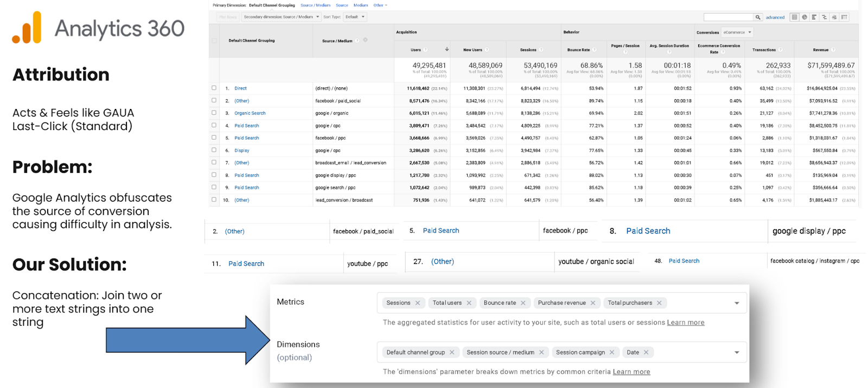Sort by the Revenue column header
The image size is (868, 388).
[x=820, y=50]
